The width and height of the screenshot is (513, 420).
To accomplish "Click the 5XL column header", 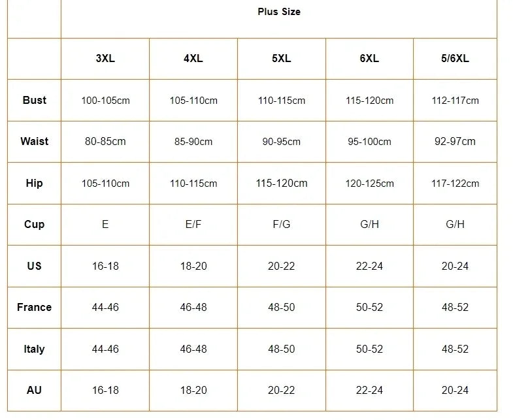I will (x=282, y=58).
